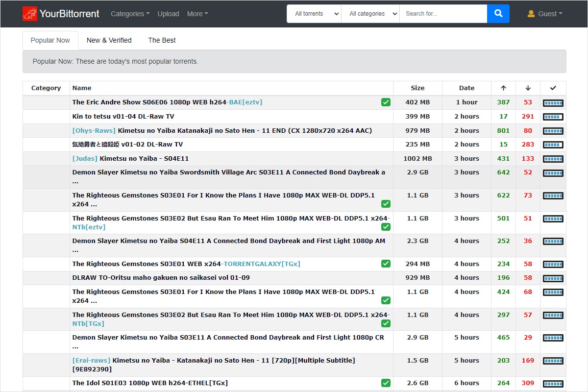Click the seeders up-arrow column header
This screenshot has height=392, width=588.
coord(503,88)
